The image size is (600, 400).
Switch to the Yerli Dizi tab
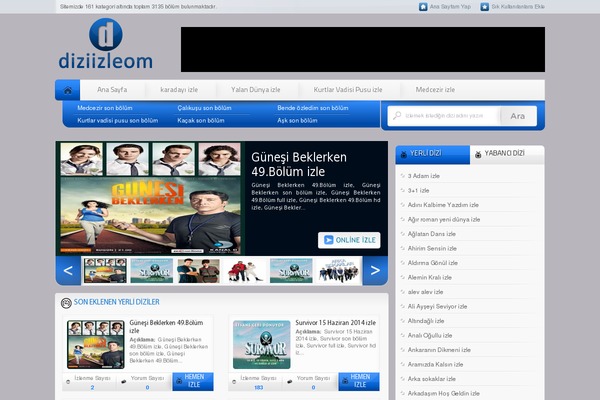pos(432,155)
